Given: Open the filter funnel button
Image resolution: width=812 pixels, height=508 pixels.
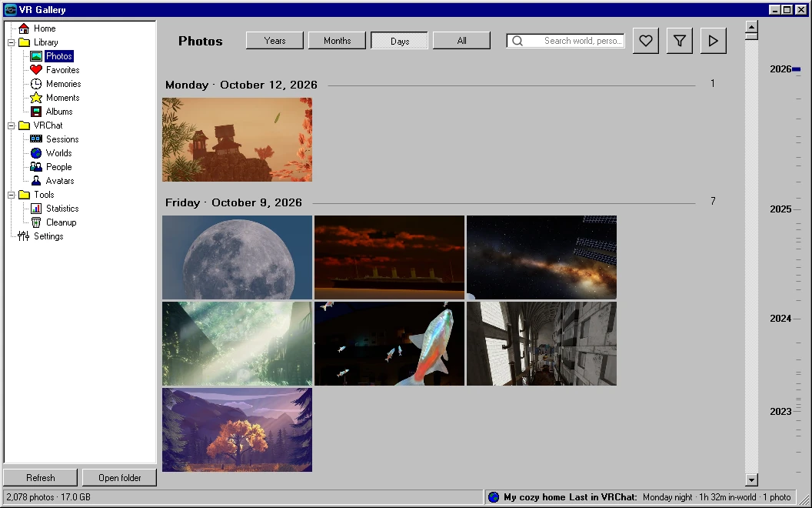Looking at the screenshot, I should (680, 41).
